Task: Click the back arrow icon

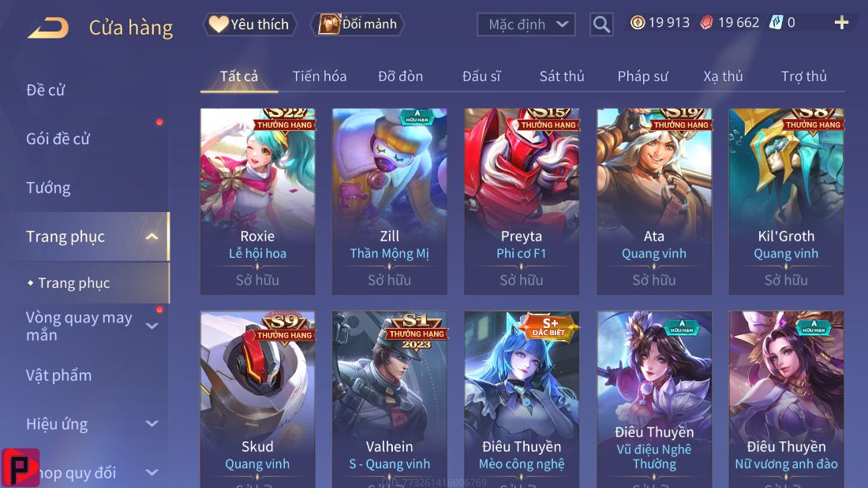Action: [48, 27]
